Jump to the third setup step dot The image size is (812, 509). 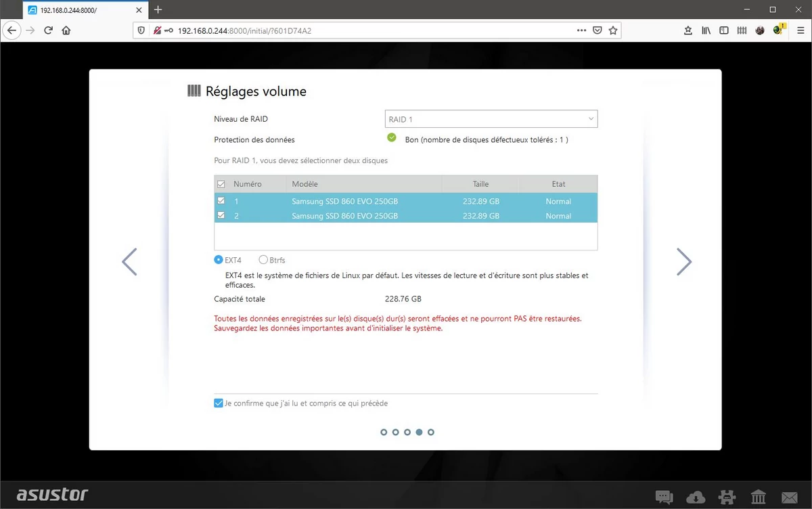[407, 432]
